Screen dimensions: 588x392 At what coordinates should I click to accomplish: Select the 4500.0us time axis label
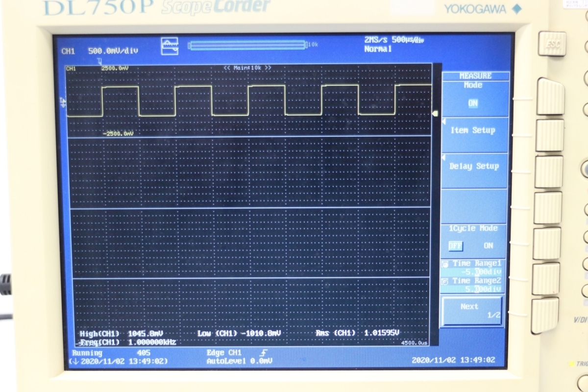click(414, 343)
